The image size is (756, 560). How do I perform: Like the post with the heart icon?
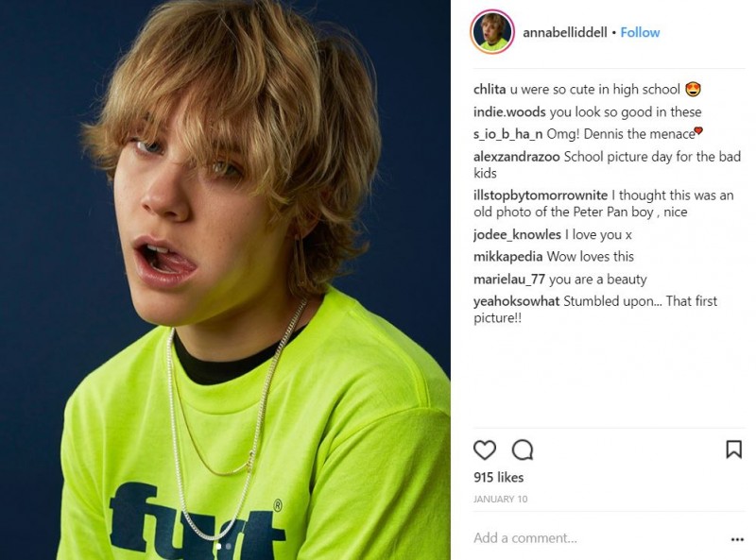pyautogui.click(x=485, y=450)
